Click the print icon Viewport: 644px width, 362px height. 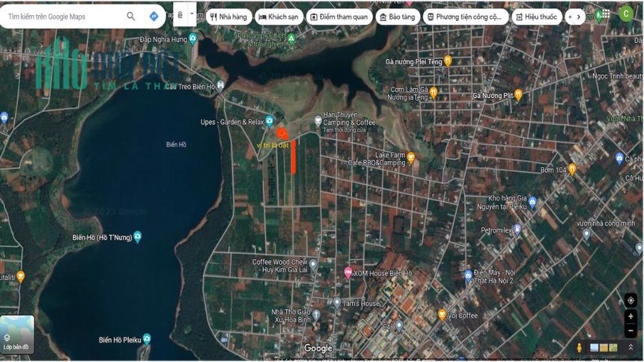click(180, 15)
